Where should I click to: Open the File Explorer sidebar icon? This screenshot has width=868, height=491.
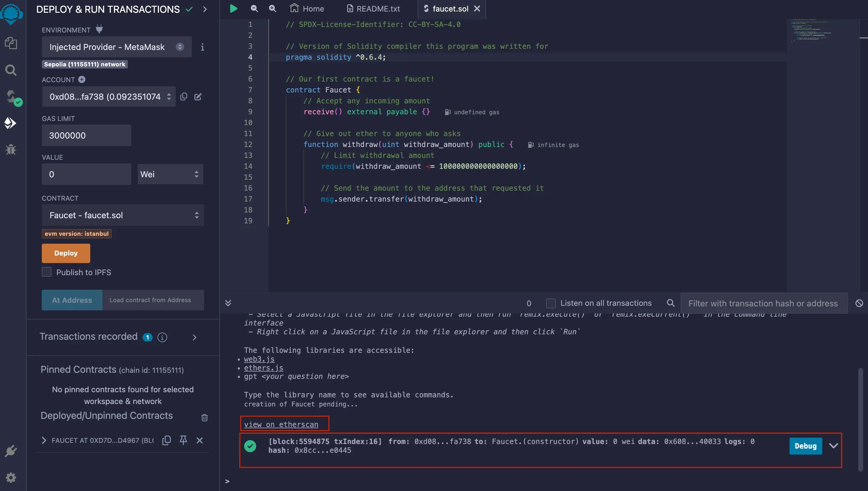coord(11,43)
